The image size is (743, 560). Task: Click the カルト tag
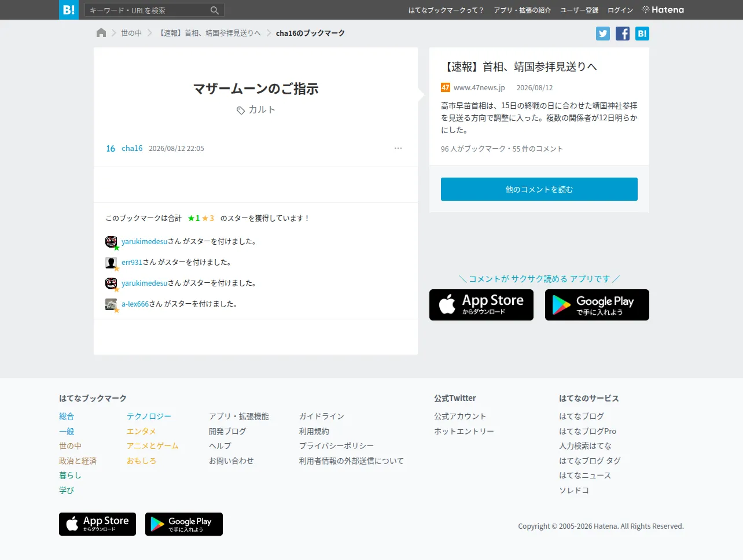[256, 110]
